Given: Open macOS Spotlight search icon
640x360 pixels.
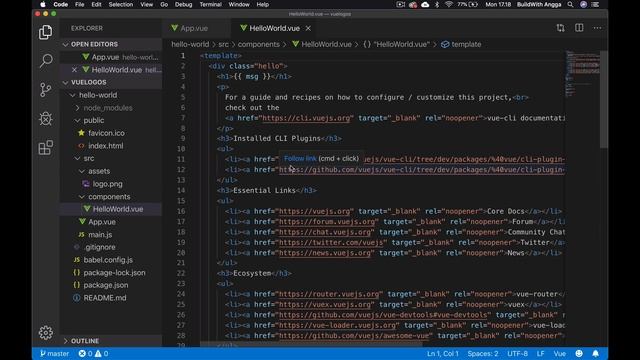Looking at the screenshot, I should [570, 4].
